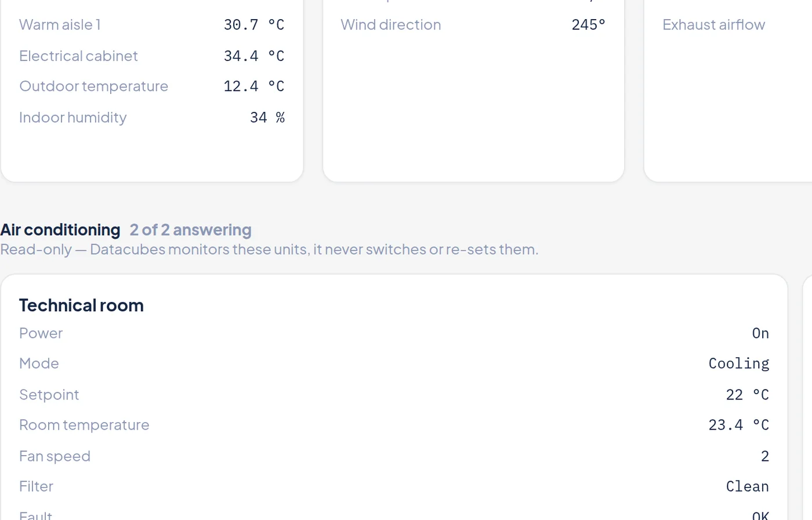Click the Warm aisle 1 temperature value
812x520 pixels.
click(x=254, y=25)
